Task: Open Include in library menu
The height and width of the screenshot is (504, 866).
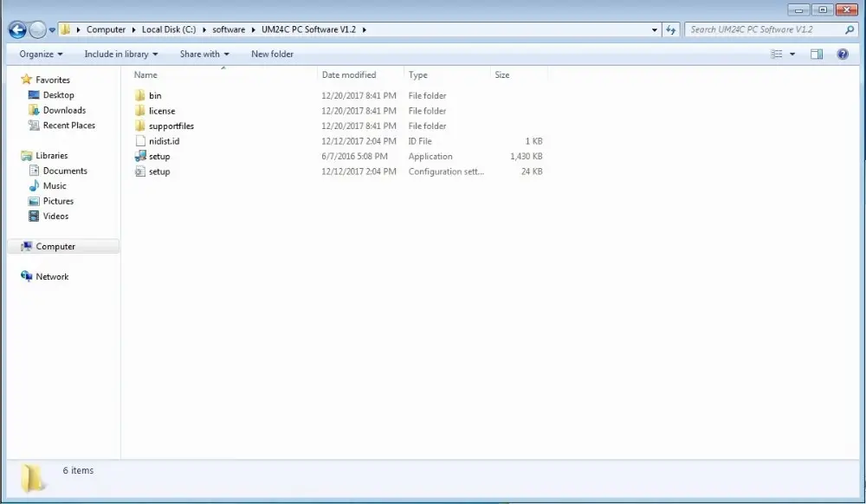Action: pos(121,54)
